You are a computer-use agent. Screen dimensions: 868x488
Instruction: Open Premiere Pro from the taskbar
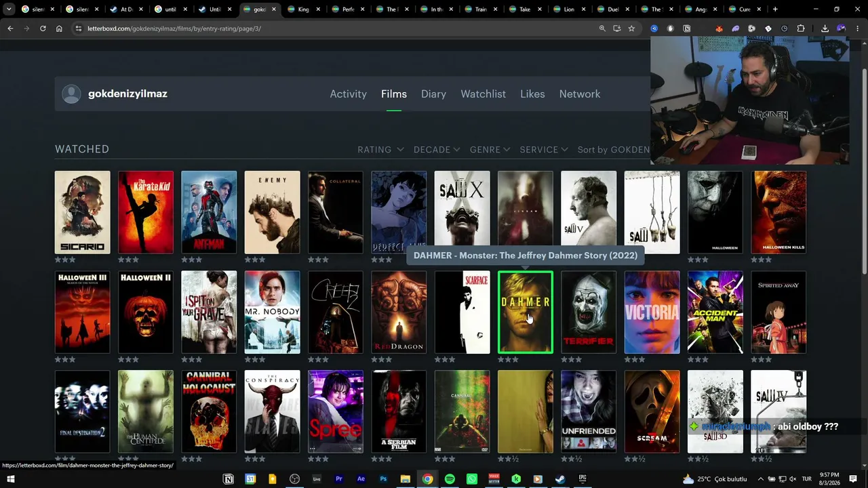338,479
